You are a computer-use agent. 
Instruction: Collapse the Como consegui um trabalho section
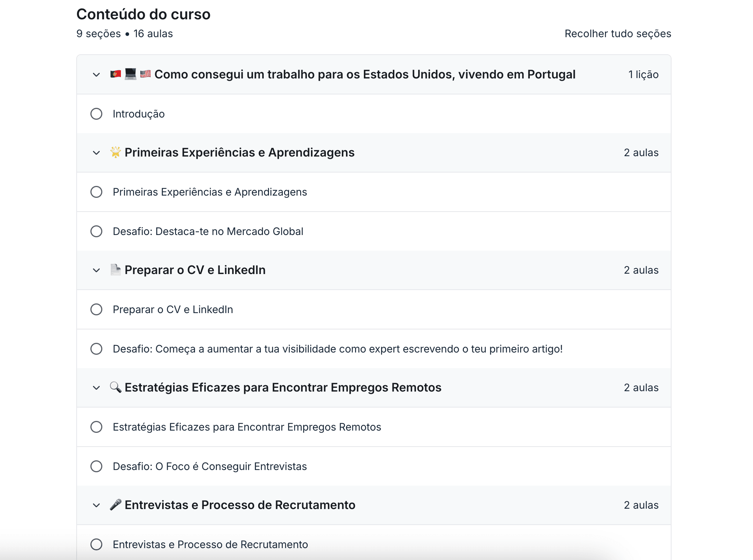pos(96,74)
